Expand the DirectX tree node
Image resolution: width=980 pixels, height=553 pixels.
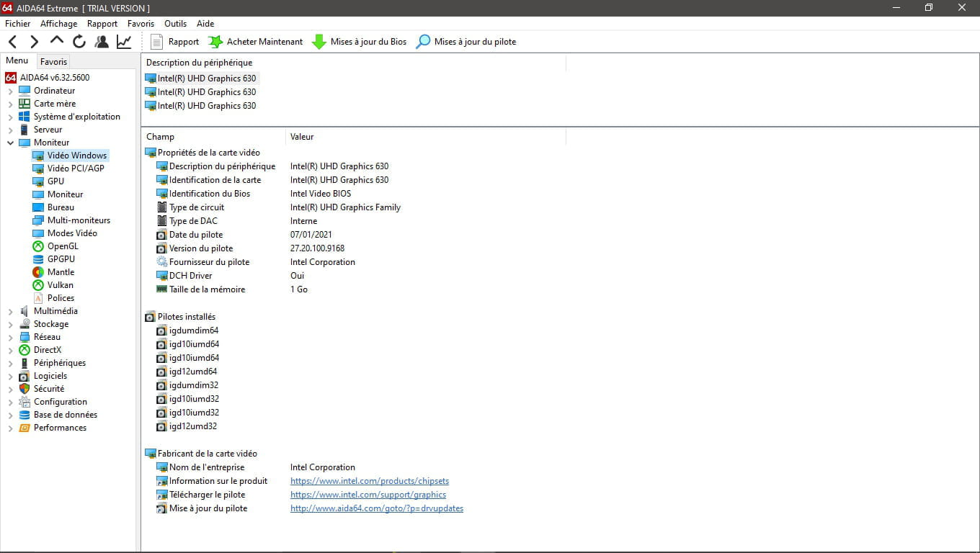(10, 350)
